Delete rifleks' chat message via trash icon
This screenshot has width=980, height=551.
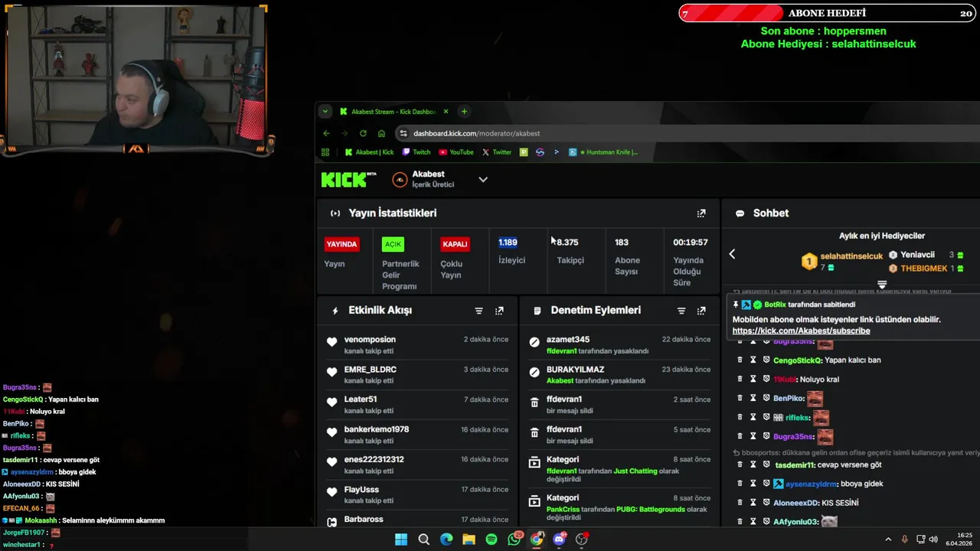click(740, 417)
